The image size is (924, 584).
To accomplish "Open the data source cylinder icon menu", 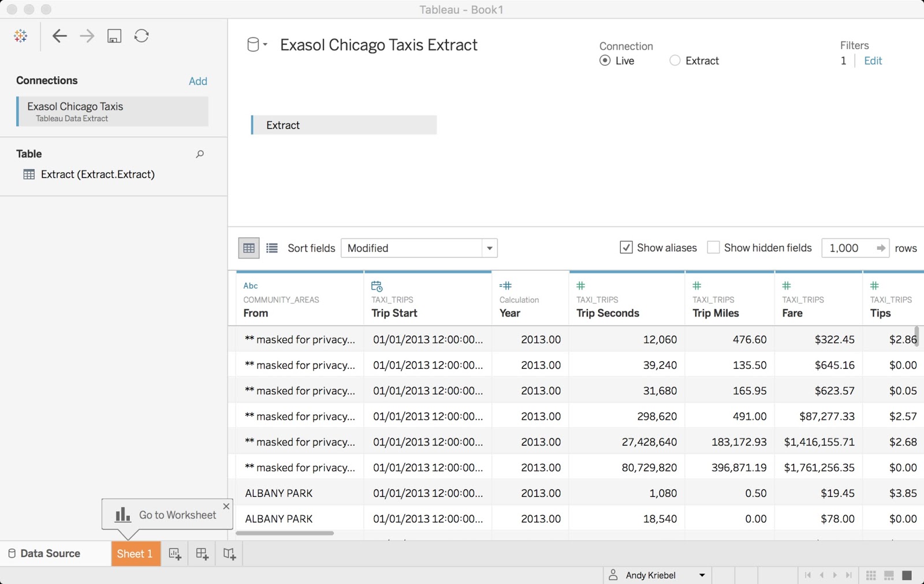I will coord(257,44).
